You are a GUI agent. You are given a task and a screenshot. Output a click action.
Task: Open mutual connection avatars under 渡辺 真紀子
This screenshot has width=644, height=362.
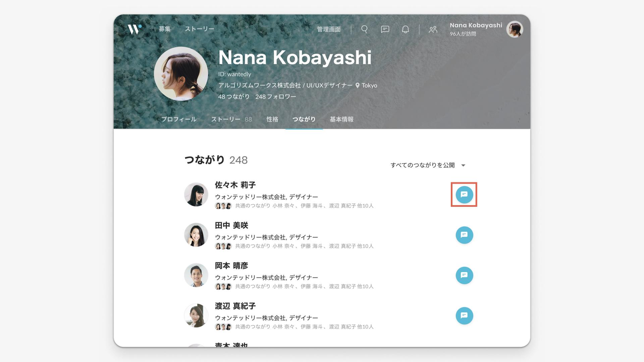(x=223, y=327)
